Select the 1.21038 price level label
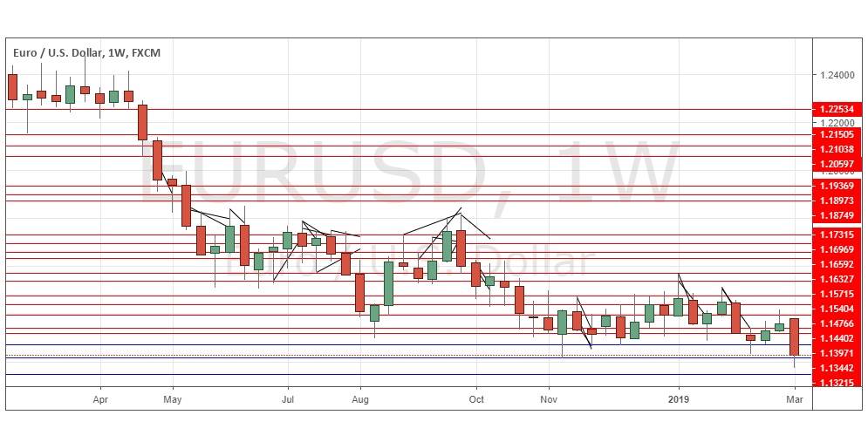 click(x=837, y=149)
